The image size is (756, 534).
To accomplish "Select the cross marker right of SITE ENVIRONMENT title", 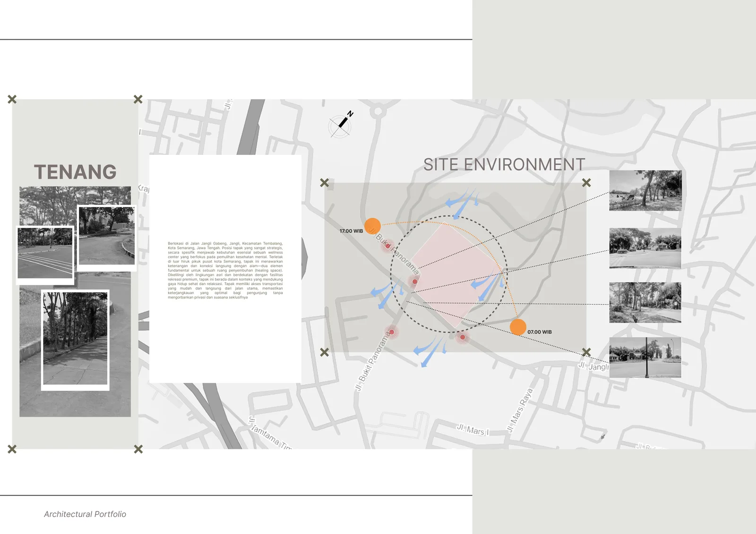I will click(586, 182).
